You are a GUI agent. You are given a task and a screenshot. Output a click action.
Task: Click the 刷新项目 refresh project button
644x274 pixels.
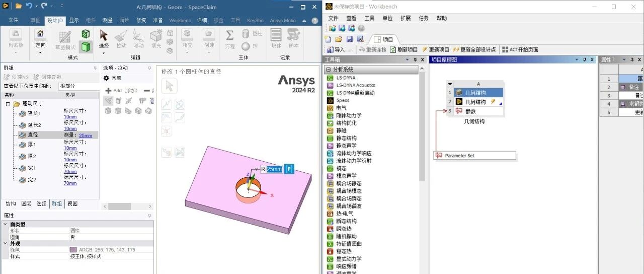(404, 49)
